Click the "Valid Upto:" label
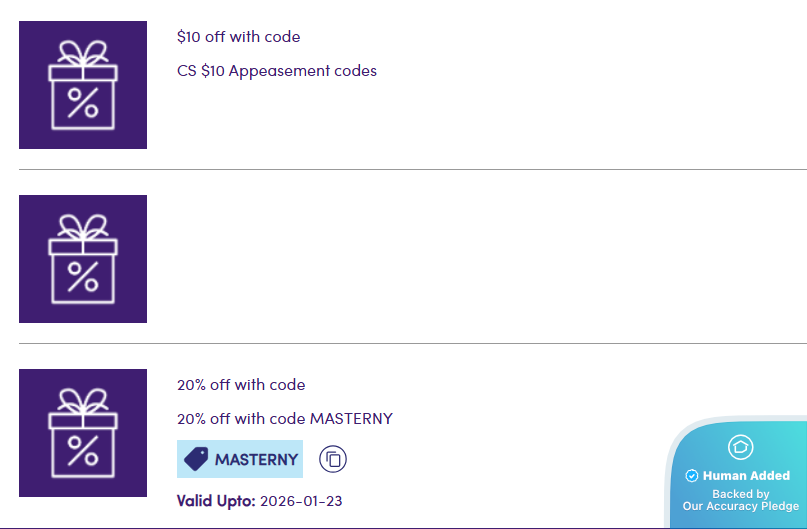Screen dimensions: 807x529 pos(216,500)
